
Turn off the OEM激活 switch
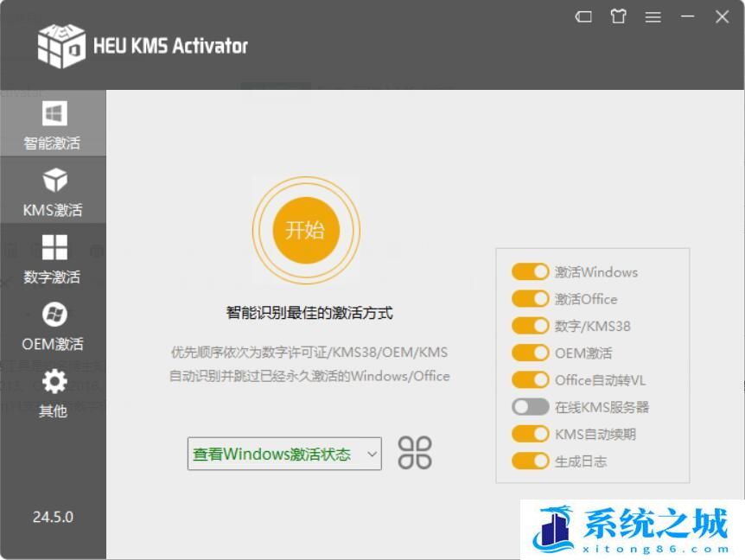click(x=531, y=353)
